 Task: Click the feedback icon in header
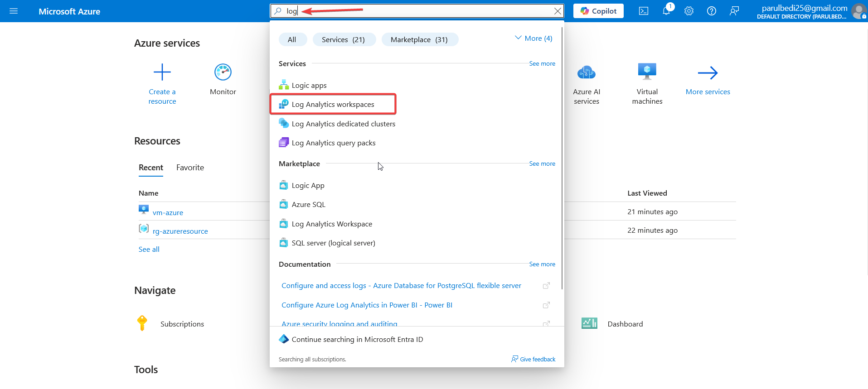click(x=734, y=11)
